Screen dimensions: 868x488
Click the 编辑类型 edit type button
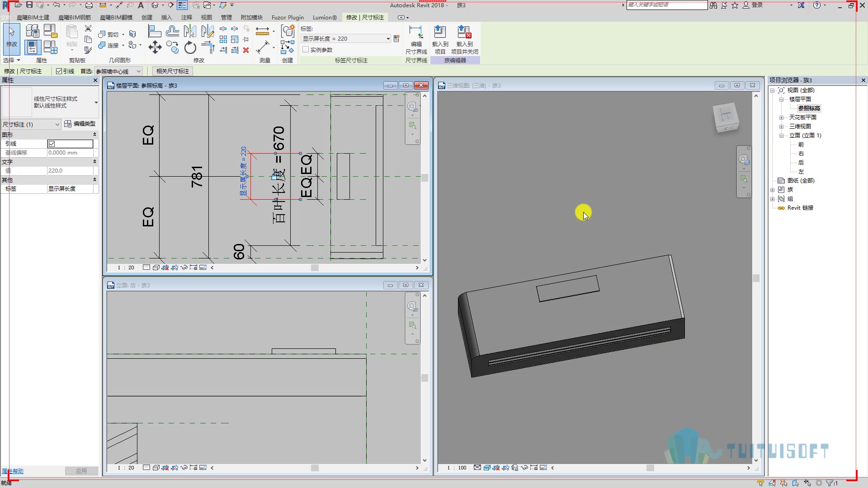80,124
